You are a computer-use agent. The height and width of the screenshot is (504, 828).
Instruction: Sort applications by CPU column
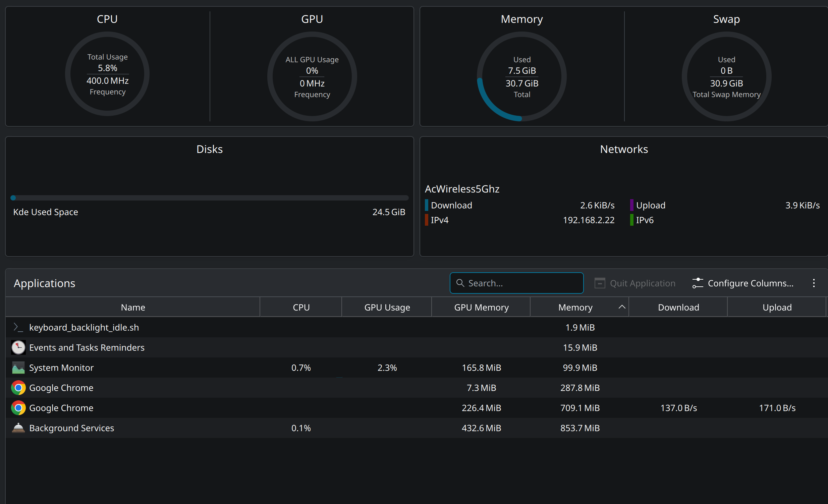pos(301,307)
